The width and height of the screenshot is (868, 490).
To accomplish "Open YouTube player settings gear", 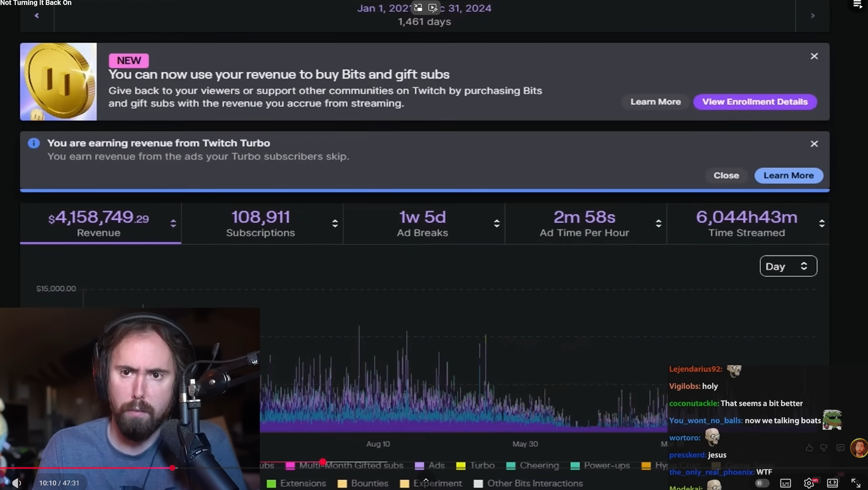I will (x=809, y=483).
